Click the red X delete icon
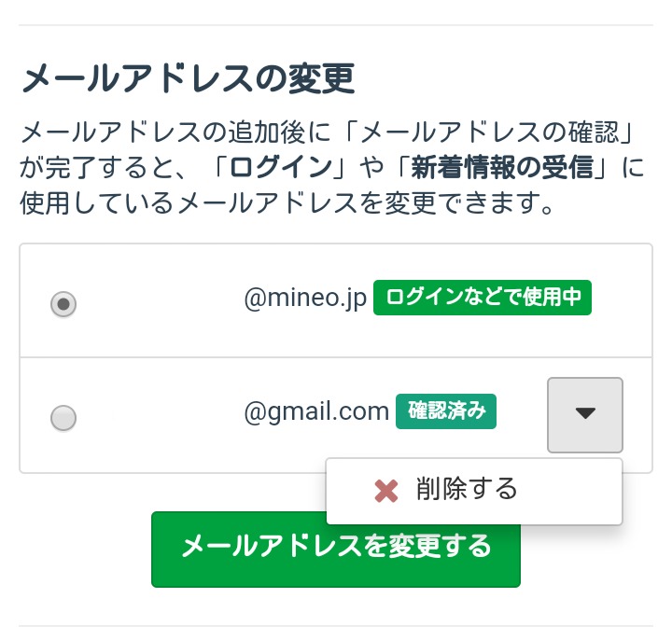The height and width of the screenshot is (640, 672). 385,491
